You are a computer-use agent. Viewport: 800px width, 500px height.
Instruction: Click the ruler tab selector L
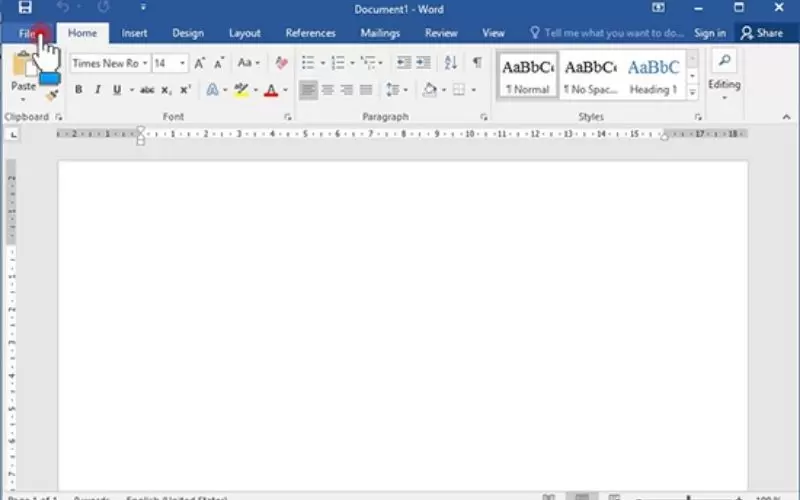[13, 135]
